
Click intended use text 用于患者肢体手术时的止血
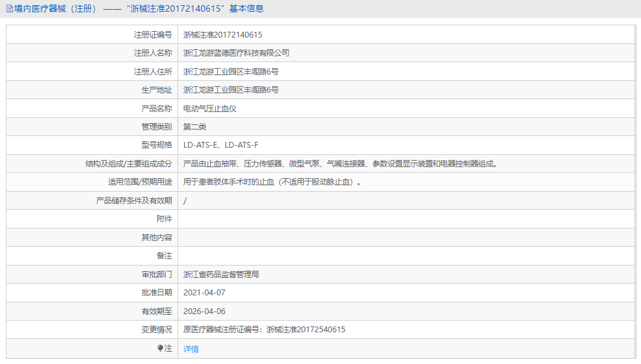272,182
